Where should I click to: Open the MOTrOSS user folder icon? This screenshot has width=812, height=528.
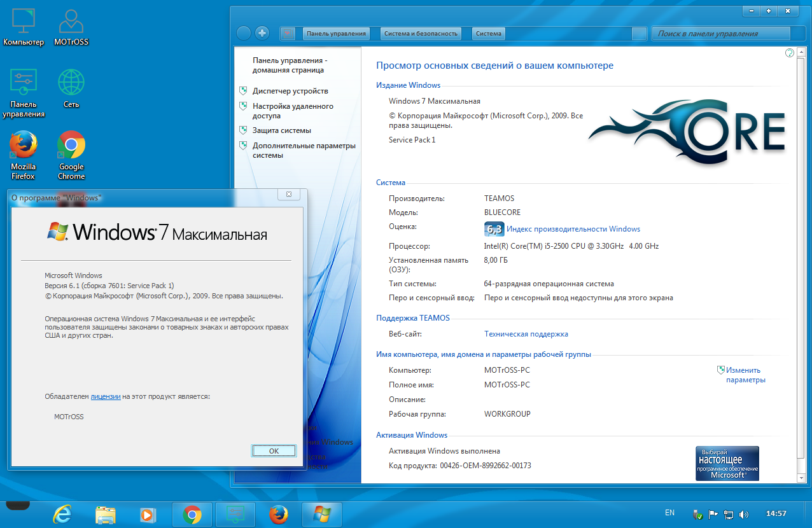[x=71, y=28]
